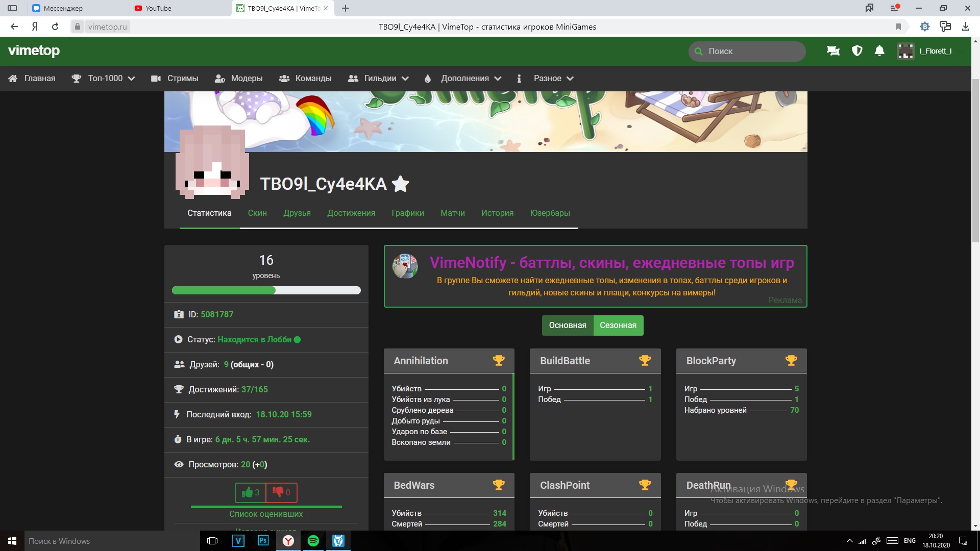Expand the Разное dropdown menu
Image resolution: width=980 pixels, height=551 pixels.
[x=545, y=78]
